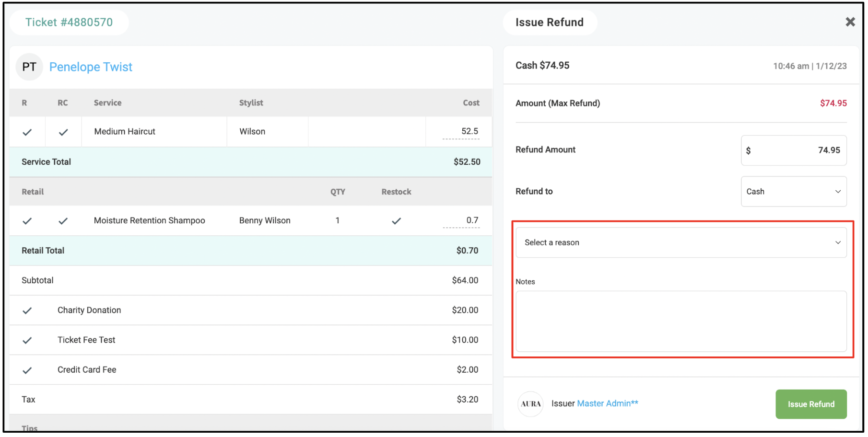
Task: Open the Select a reason dropdown
Action: [x=681, y=242]
